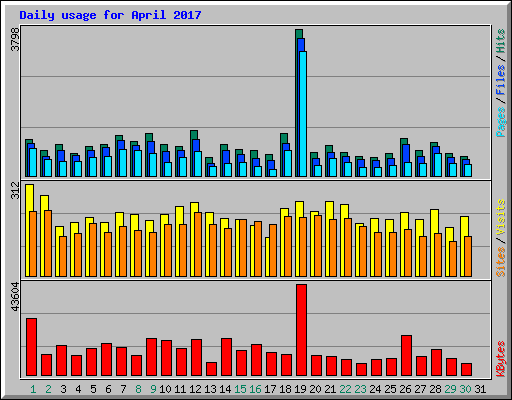
Task: Click day label 12 on the x-axis
Action: click(x=195, y=389)
